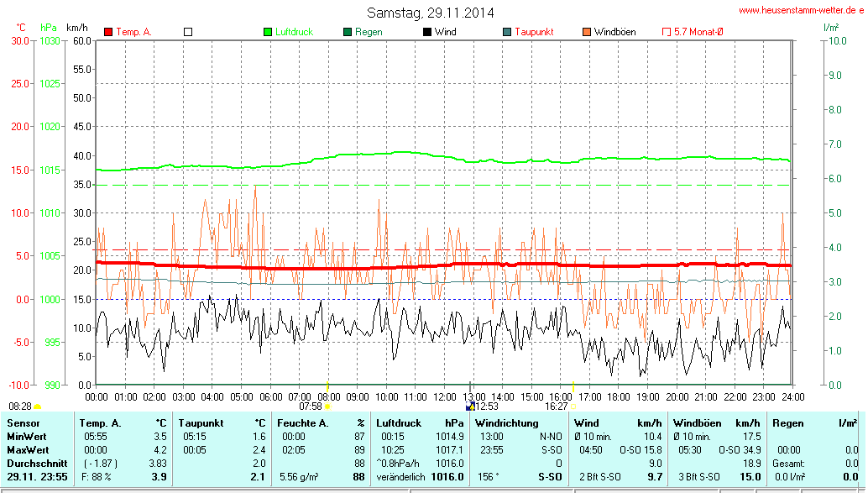Click the MaxWert row label
868x493 pixels.
(x=28, y=450)
